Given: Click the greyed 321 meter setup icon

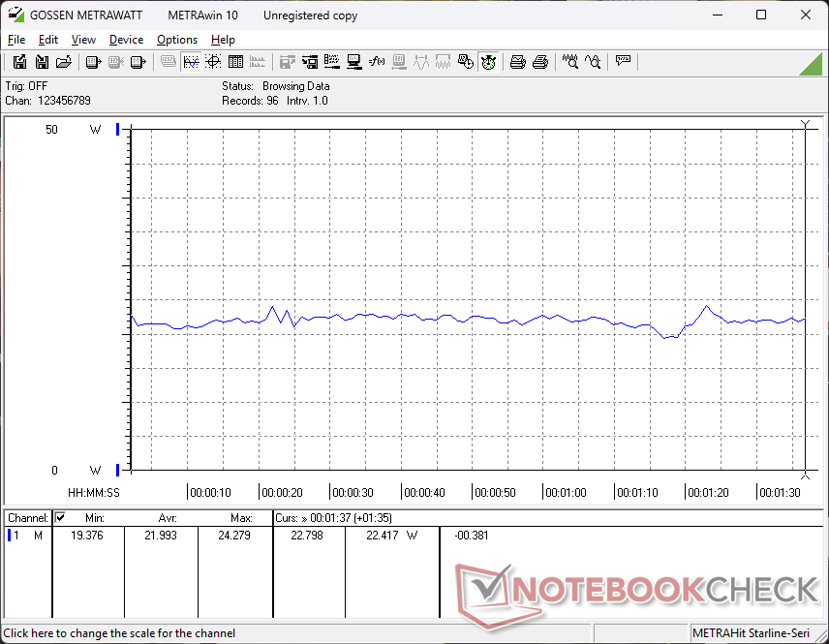Looking at the screenshot, I should [x=399, y=62].
